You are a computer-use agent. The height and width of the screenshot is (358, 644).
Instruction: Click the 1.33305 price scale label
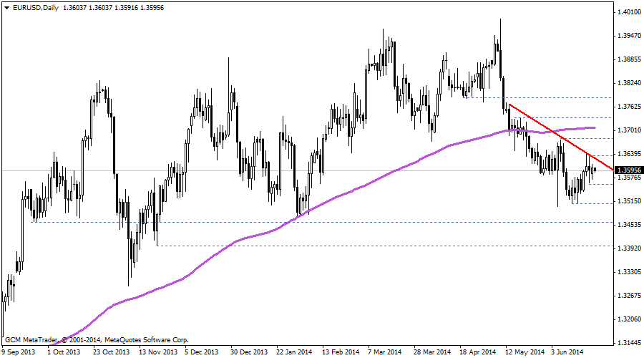click(629, 272)
